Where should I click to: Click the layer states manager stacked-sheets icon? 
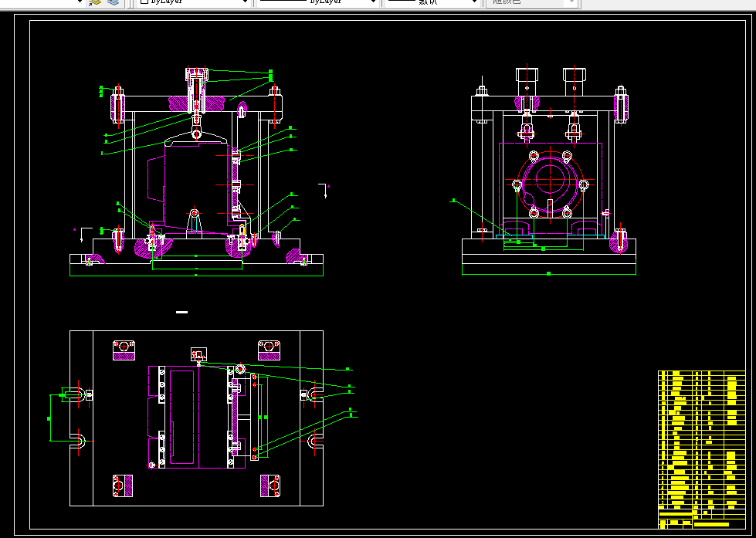coord(113,2)
